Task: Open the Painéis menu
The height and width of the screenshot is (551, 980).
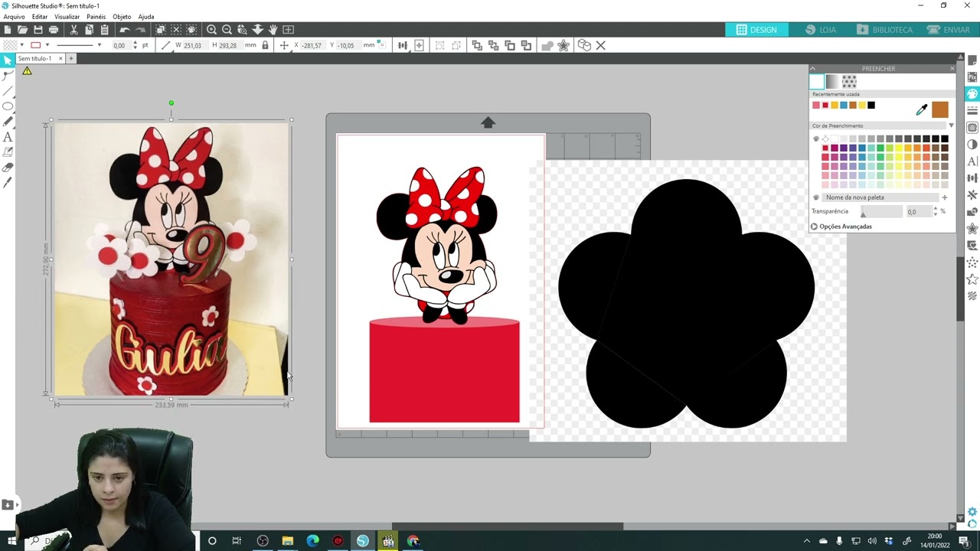Action: point(96,17)
